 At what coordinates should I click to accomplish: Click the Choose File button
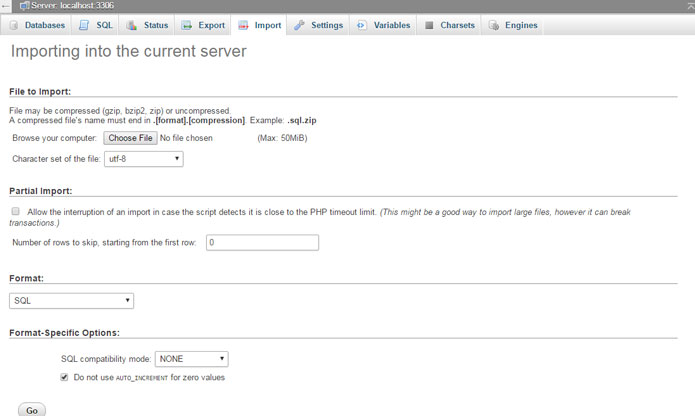(x=130, y=138)
